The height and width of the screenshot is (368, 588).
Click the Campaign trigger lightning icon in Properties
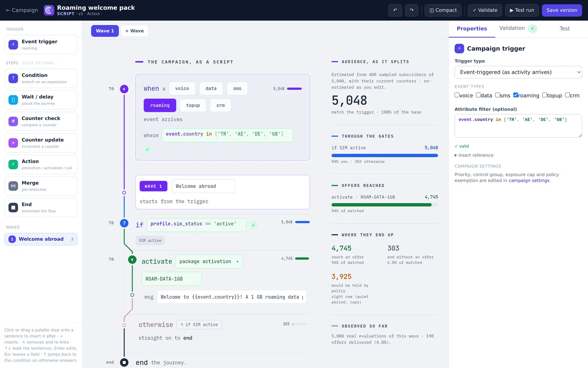click(x=459, y=49)
